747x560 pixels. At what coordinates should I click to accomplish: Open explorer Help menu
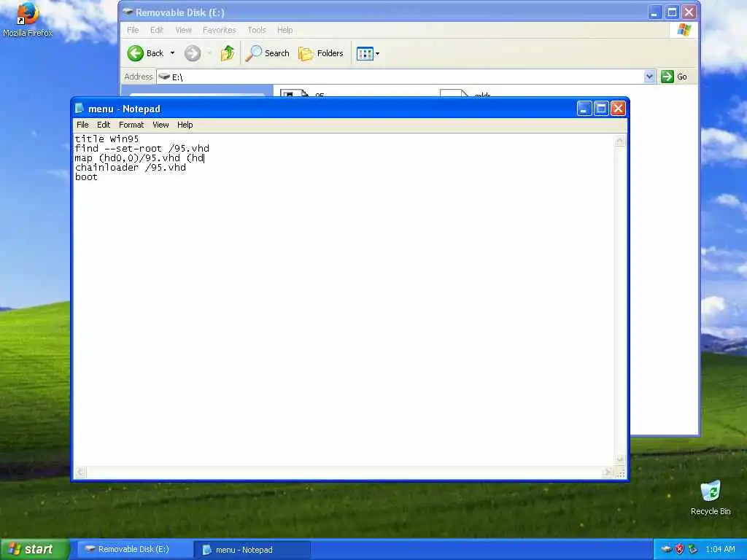(x=285, y=30)
